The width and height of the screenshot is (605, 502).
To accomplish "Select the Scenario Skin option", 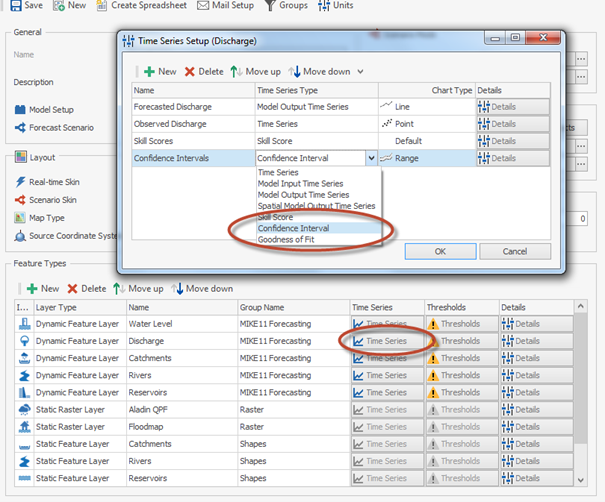I will pos(46,200).
